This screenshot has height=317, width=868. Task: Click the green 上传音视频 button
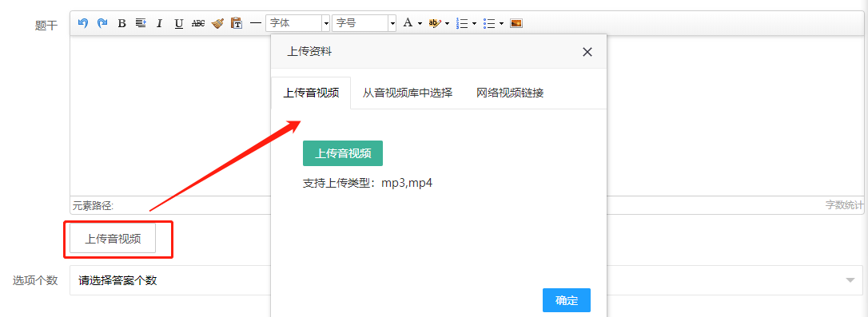343,153
